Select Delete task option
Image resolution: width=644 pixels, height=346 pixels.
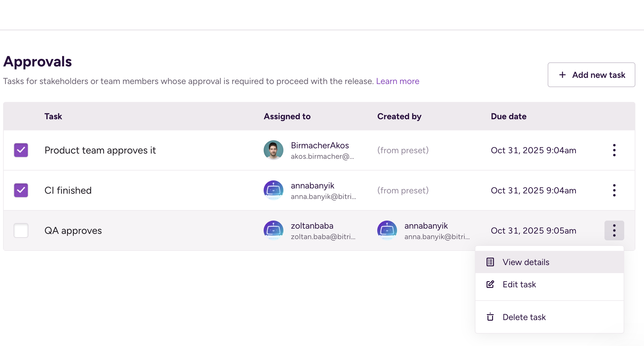tap(524, 317)
